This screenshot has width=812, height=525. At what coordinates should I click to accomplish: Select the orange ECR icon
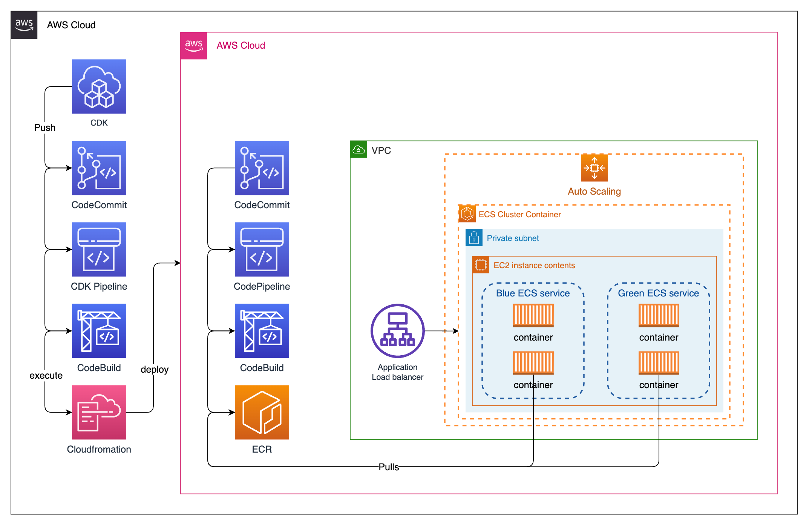(262, 412)
